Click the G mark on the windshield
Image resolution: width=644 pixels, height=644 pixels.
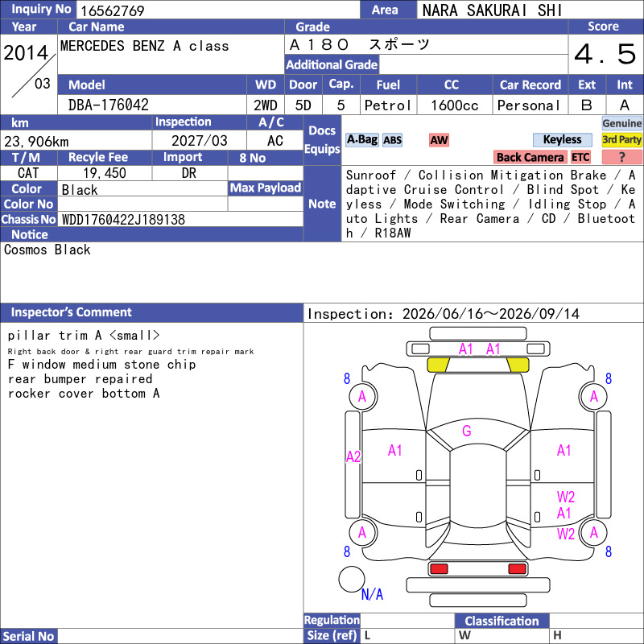pyautogui.click(x=467, y=431)
